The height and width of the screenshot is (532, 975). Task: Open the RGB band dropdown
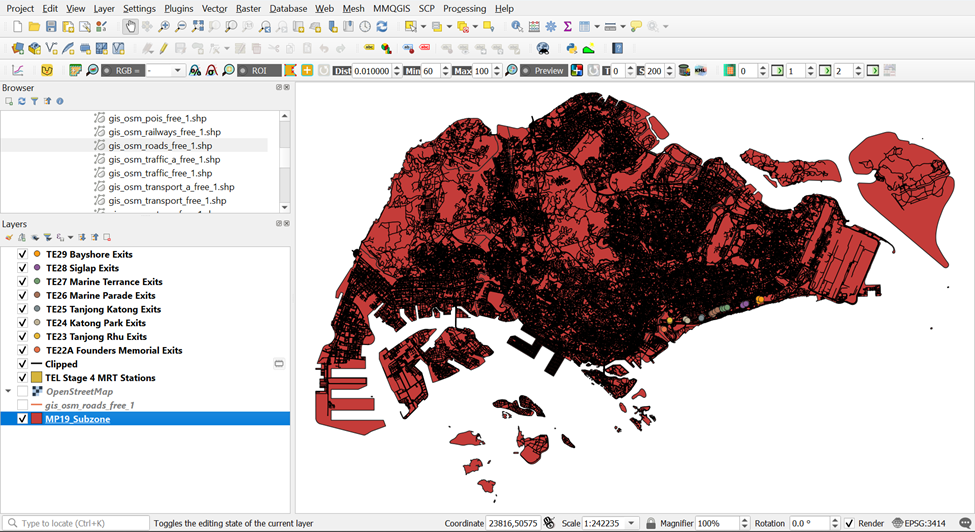pos(178,71)
